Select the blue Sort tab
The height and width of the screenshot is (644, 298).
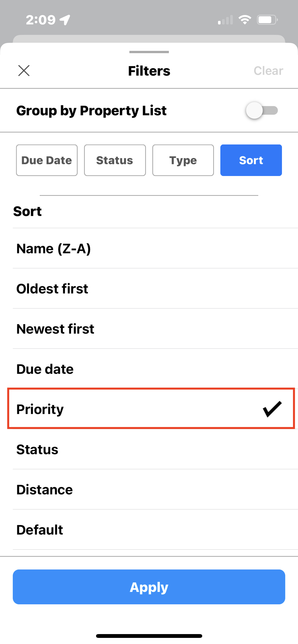(251, 160)
